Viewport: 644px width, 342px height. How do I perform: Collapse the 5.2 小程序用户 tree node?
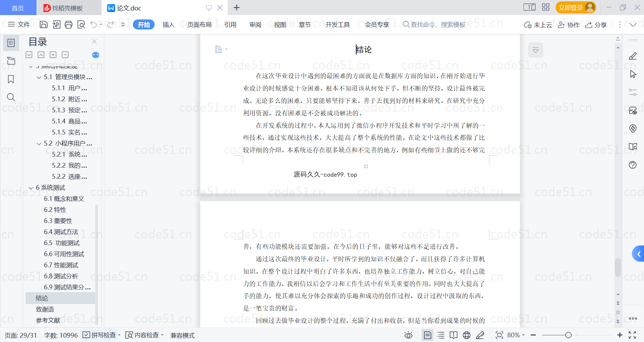[39, 144]
